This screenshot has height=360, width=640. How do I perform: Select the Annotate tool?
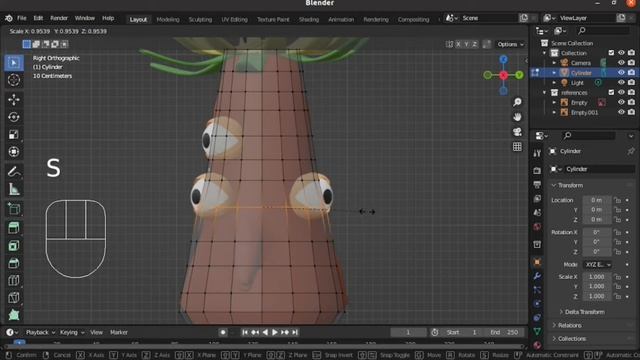(14, 171)
